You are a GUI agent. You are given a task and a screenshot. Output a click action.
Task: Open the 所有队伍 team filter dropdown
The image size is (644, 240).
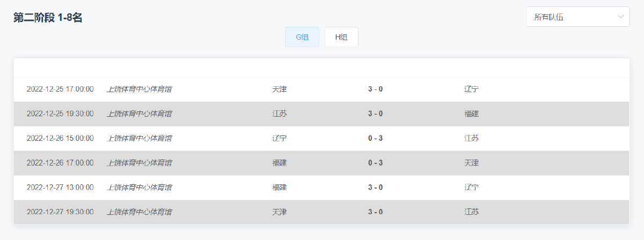click(x=578, y=17)
